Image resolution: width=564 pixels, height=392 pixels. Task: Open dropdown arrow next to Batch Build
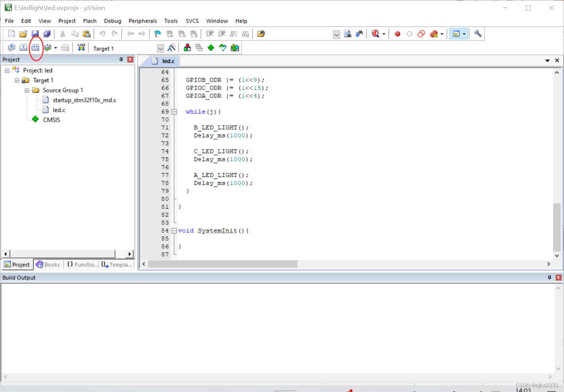(x=56, y=48)
